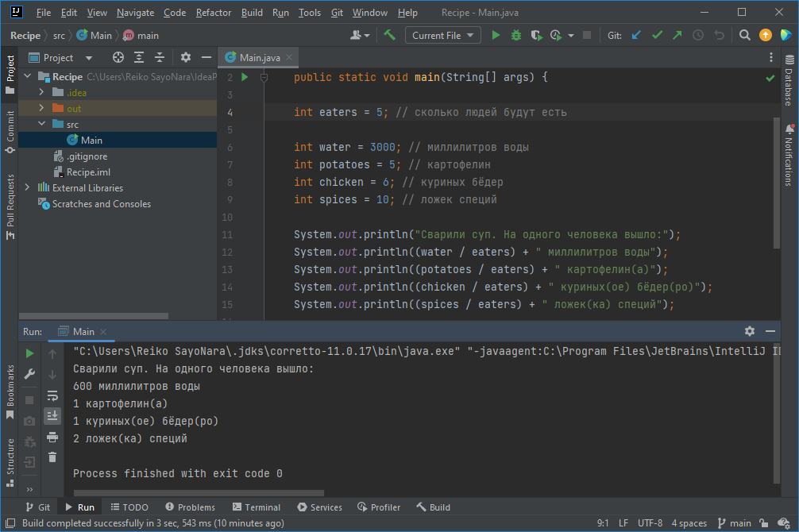
Task: Open Search Everywhere with the magnifier icon
Action: coord(744,35)
